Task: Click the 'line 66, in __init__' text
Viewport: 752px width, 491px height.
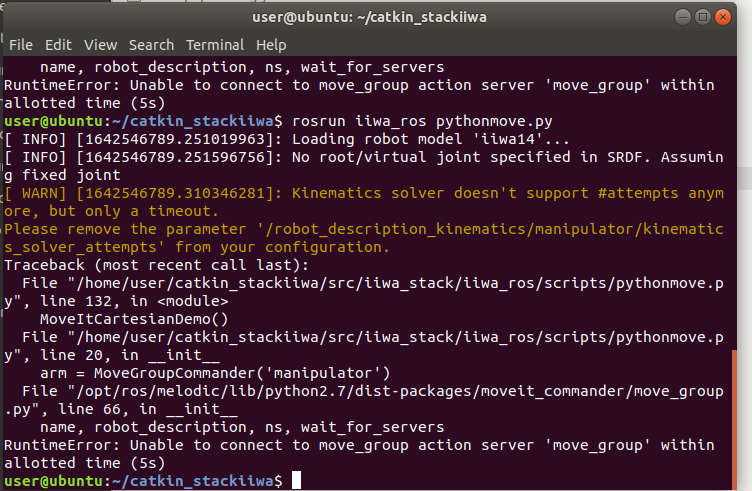Action: tap(148, 409)
